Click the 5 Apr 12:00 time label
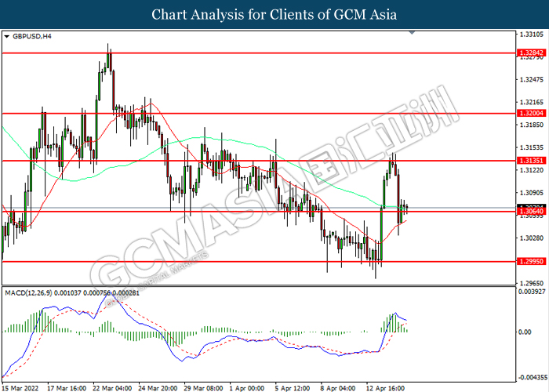The width and height of the screenshot is (549, 392). point(293,388)
